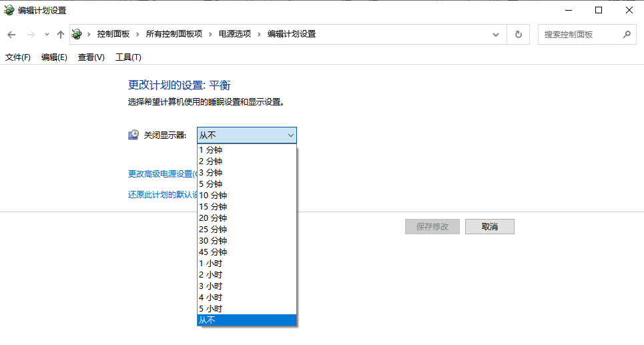Go back using the back arrow
The height and width of the screenshot is (345, 644).
(x=11, y=35)
